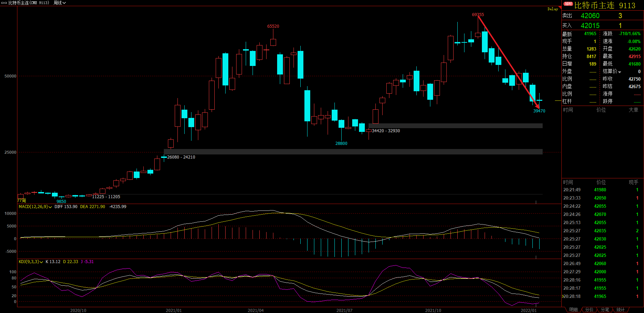Image resolution: width=644 pixels, height=313 pixels.
Task: Click the chart link icon beside 比特币主连
Action: [4, 3]
